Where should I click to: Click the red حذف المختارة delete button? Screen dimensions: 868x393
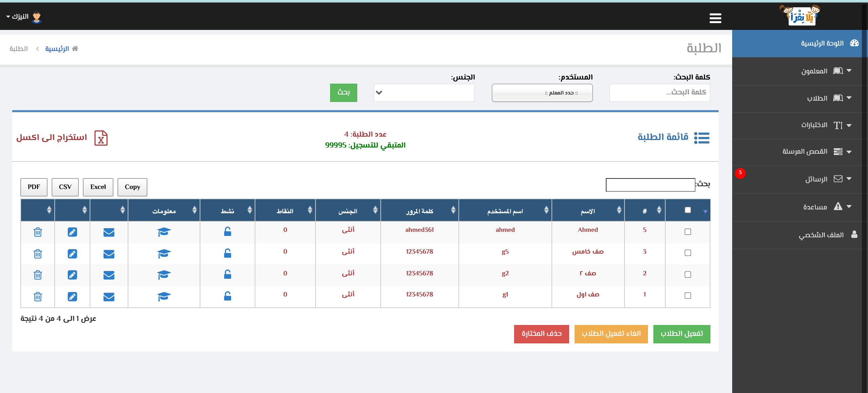point(542,334)
